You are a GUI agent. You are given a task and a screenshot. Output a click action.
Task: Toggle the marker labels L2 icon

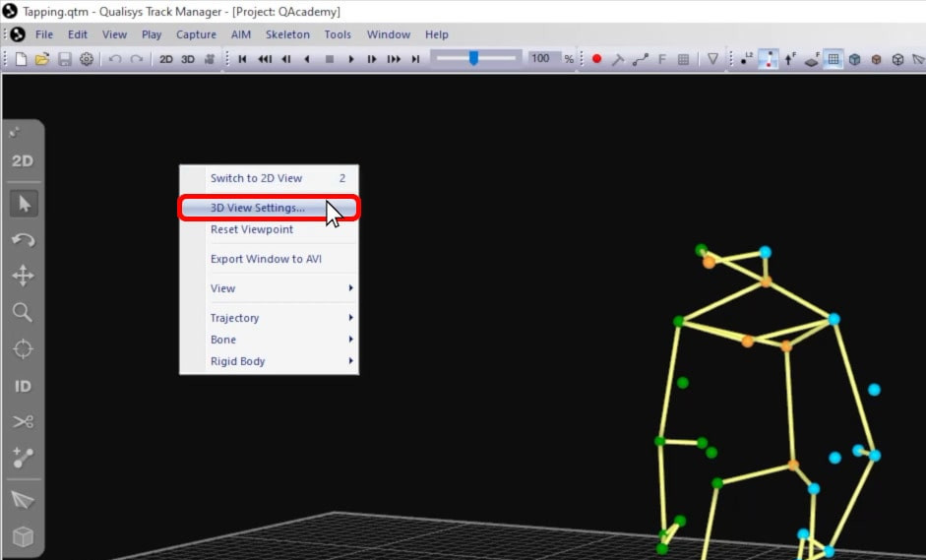(x=747, y=59)
